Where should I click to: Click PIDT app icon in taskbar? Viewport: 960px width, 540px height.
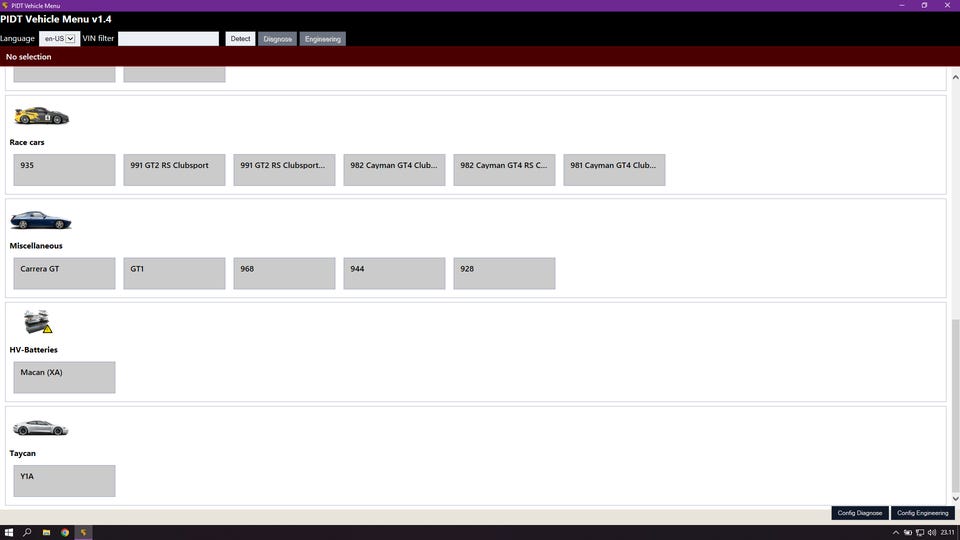tap(84, 533)
